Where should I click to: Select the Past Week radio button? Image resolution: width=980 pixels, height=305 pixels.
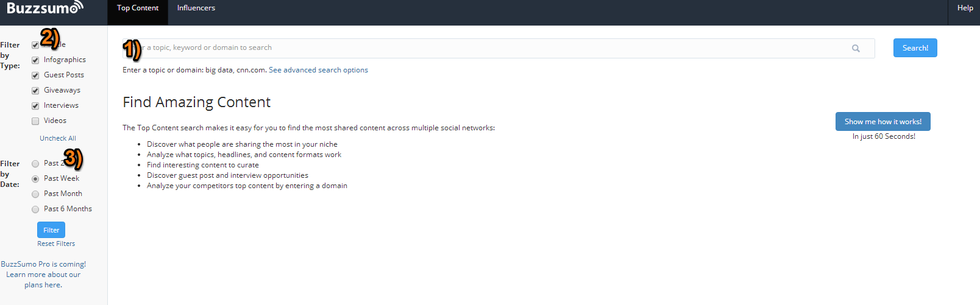click(x=35, y=179)
